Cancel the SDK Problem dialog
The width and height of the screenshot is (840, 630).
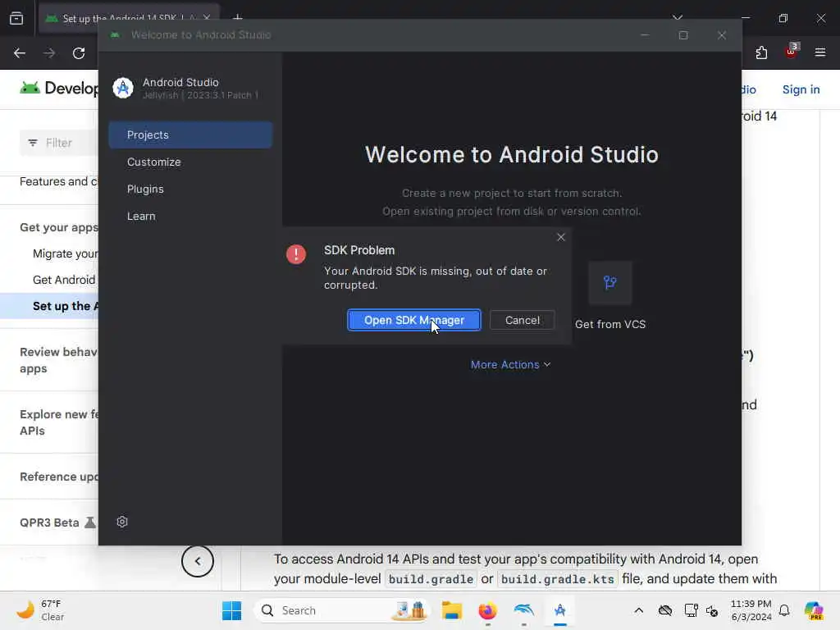522,320
